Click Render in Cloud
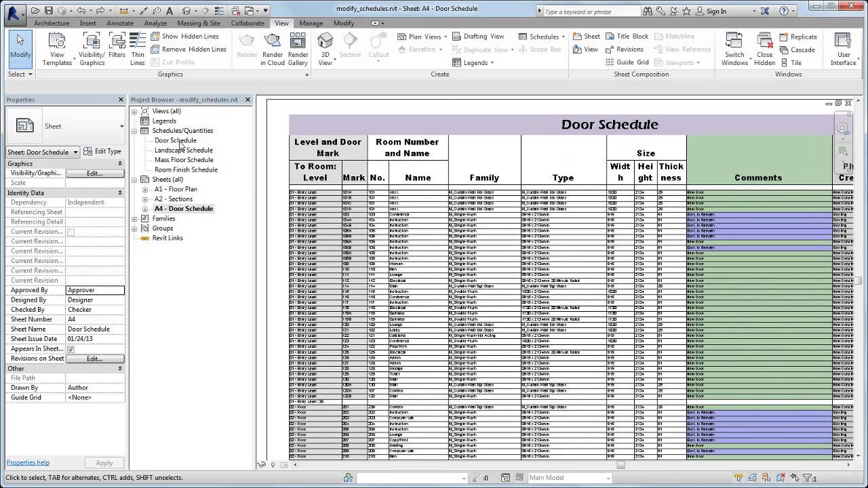The width and height of the screenshot is (868, 488). [273, 49]
